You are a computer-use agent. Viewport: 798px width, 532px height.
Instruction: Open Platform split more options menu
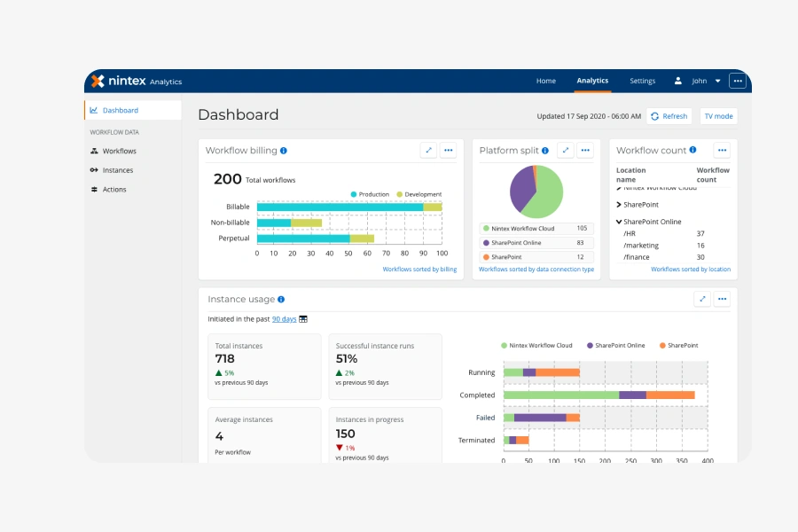coord(585,150)
